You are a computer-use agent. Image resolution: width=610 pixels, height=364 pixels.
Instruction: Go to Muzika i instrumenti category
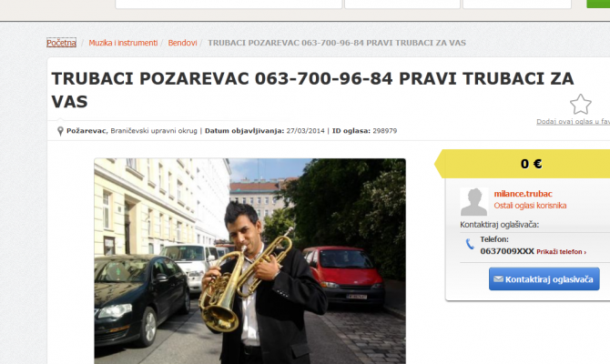(x=123, y=43)
